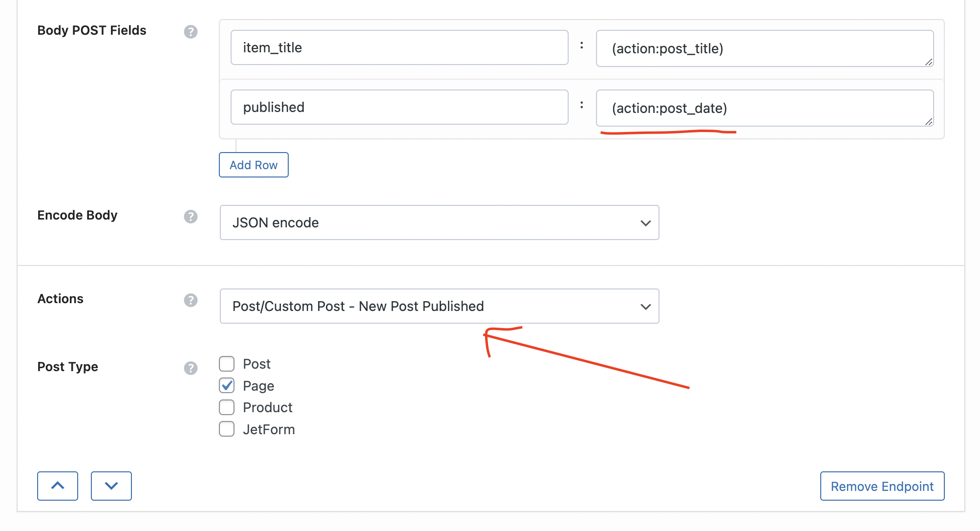
Task: Select the published field input
Action: click(399, 107)
